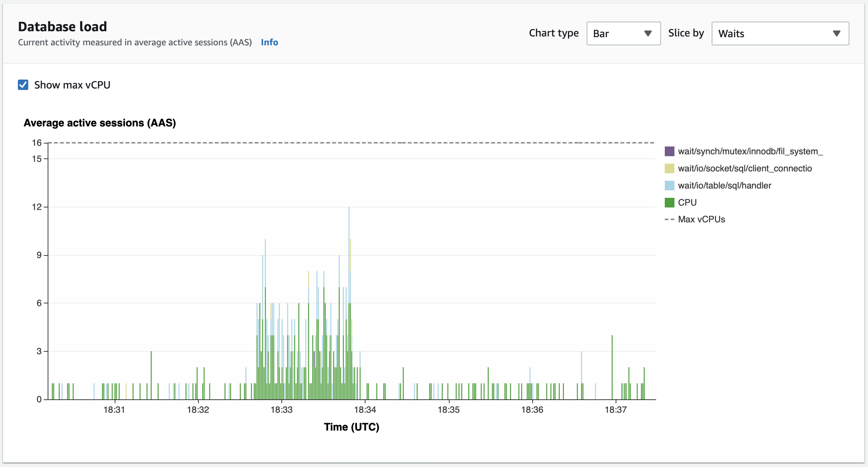Image resolution: width=868 pixels, height=467 pixels.
Task: Select the Average active sessions (AAS) title
Action: coord(100,122)
